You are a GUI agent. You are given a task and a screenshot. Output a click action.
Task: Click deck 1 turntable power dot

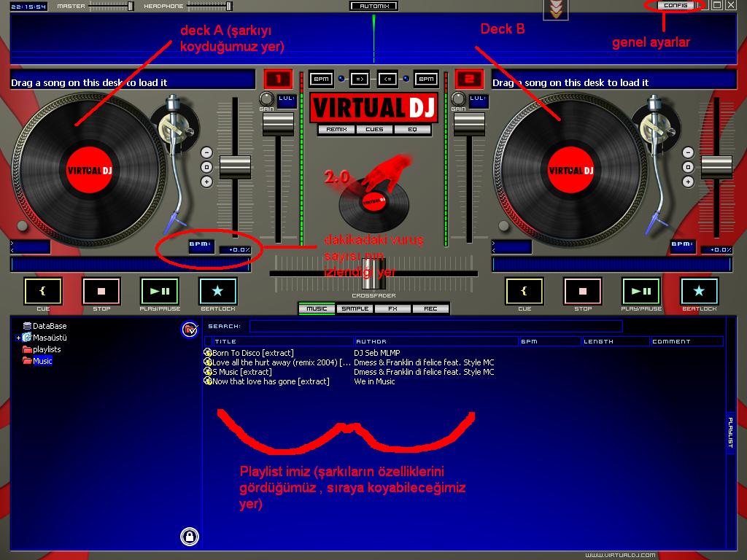[22, 225]
